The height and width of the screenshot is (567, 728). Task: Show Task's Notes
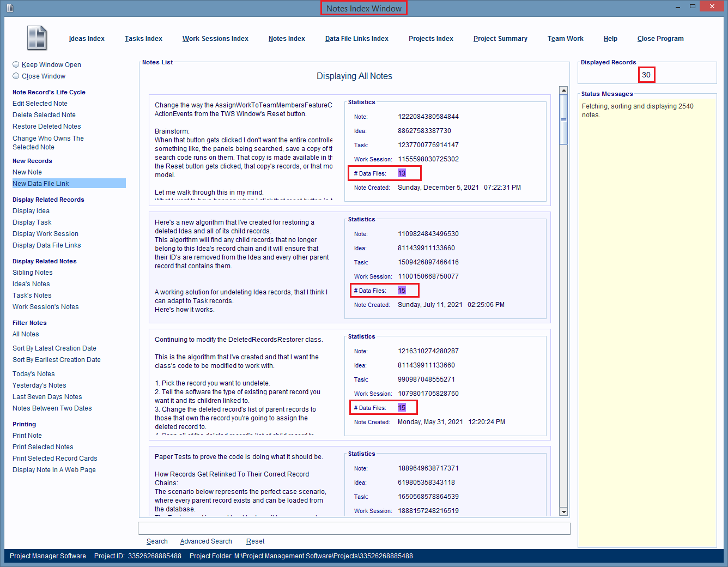coord(32,295)
